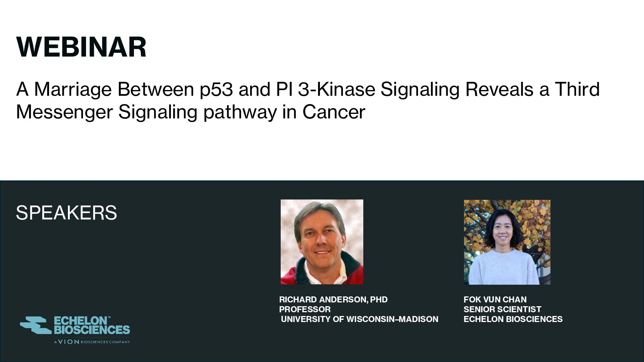Click the Echelon Biosciences logo emblem
The image size is (644, 362).
[x=36, y=325]
